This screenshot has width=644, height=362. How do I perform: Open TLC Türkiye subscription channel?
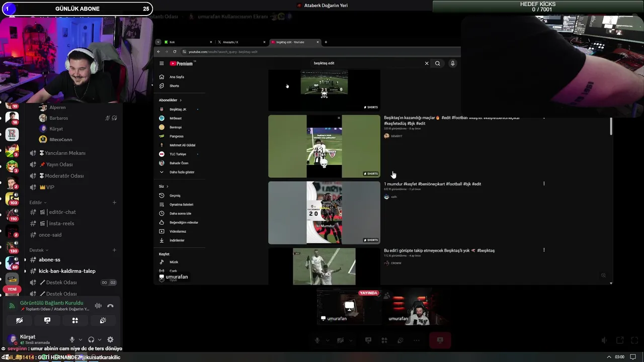tap(178, 154)
